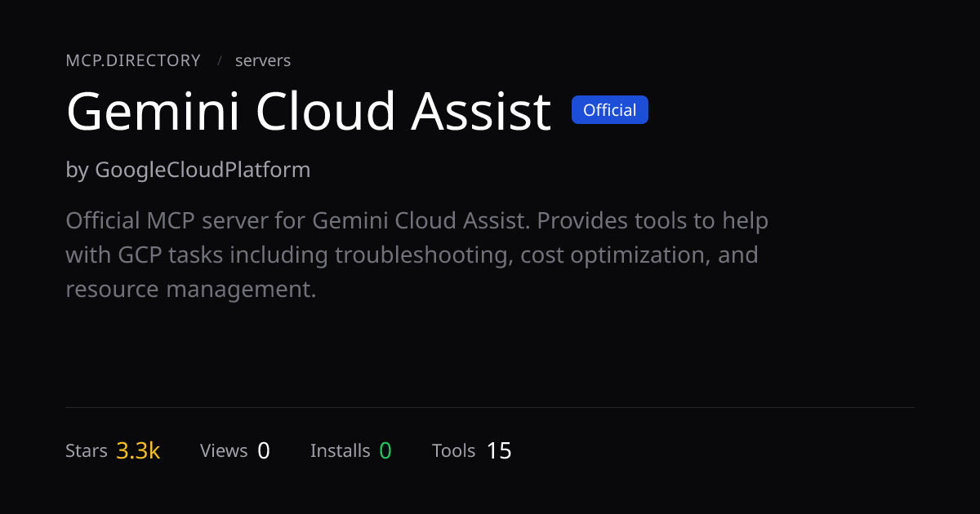Screen dimensions: 980x514
Task: Select the Official MCP server description paragraph
Action: tap(416, 255)
